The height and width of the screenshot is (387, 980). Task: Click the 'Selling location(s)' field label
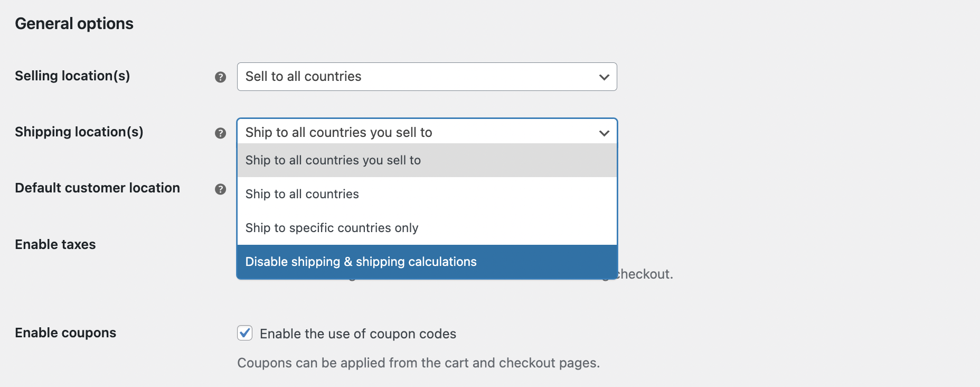(72, 76)
